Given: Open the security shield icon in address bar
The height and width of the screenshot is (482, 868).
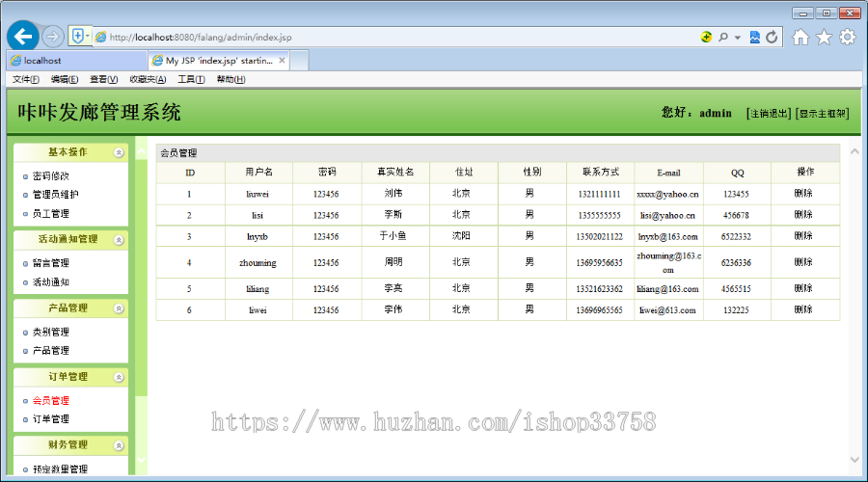Looking at the screenshot, I should pos(77,37).
